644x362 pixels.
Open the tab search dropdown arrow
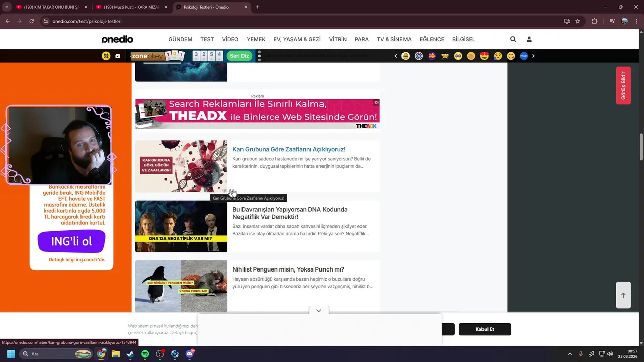(7, 7)
